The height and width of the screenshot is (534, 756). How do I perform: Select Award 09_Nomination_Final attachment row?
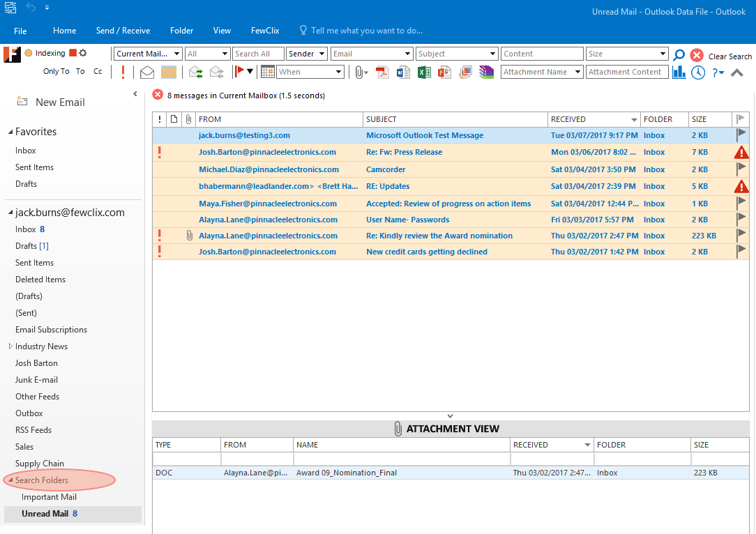pos(451,473)
